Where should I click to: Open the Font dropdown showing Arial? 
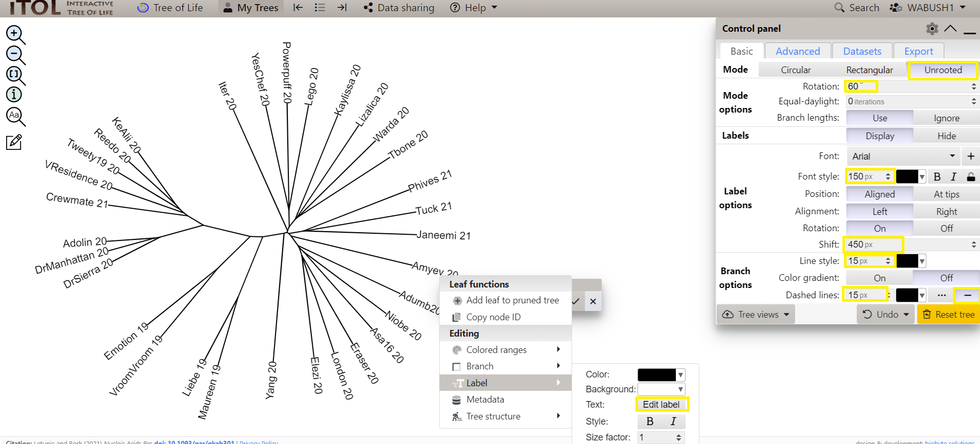pos(903,157)
